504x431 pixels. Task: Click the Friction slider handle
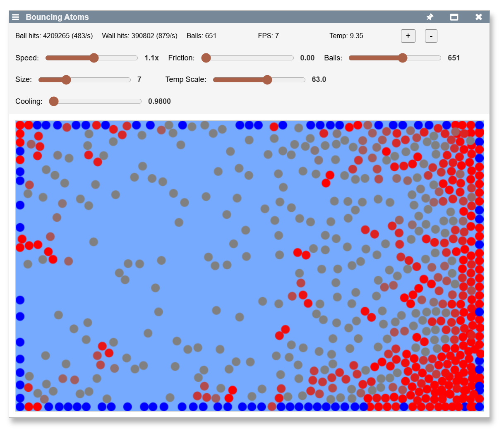206,58
